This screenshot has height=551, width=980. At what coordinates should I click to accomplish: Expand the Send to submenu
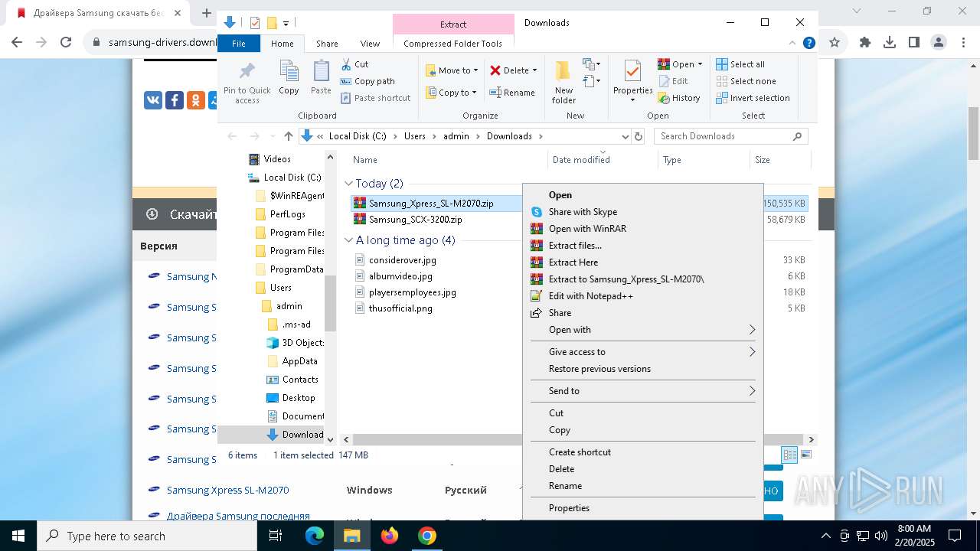pos(752,391)
